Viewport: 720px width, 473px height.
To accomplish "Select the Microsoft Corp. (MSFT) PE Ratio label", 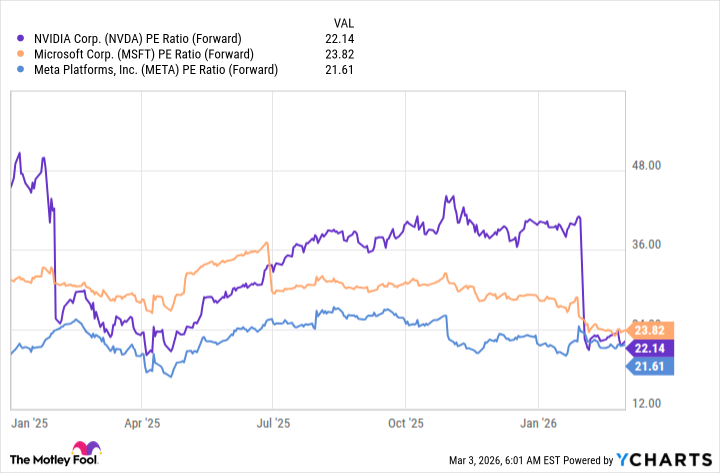I will [144, 54].
